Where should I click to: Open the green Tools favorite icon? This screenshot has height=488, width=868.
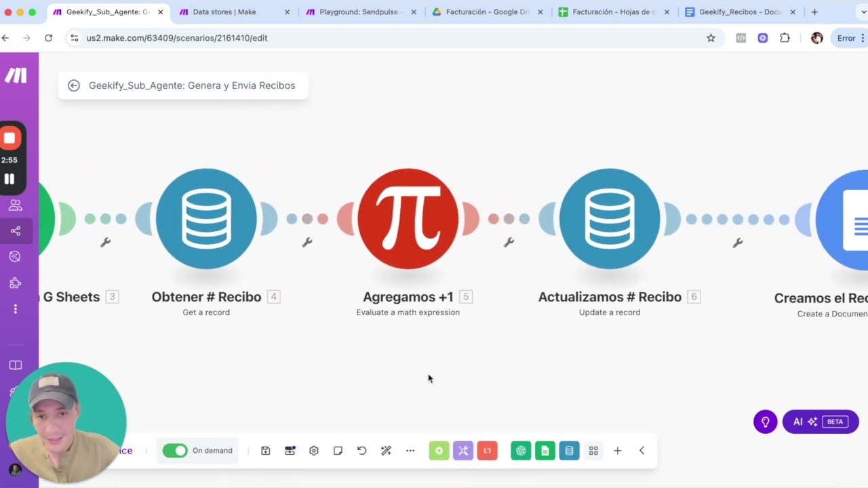pos(439,451)
